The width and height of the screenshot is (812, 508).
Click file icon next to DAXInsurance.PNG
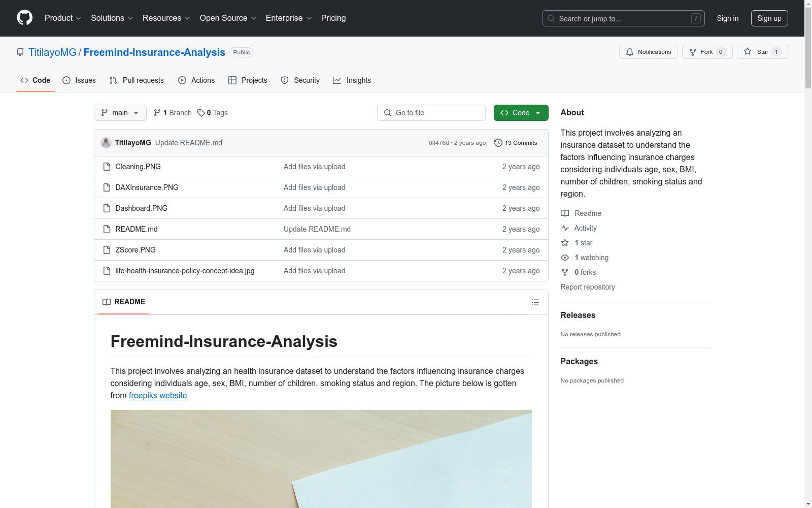[x=107, y=187]
